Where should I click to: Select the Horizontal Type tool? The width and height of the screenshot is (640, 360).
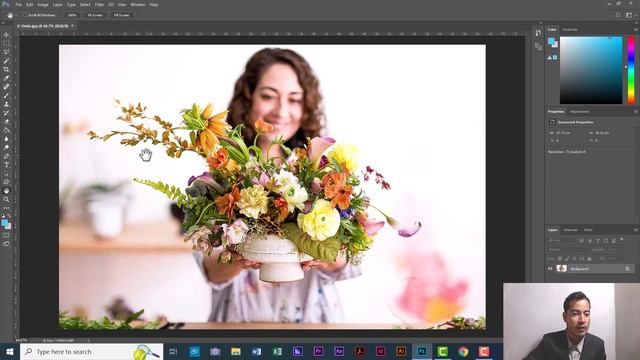coord(6,165)
